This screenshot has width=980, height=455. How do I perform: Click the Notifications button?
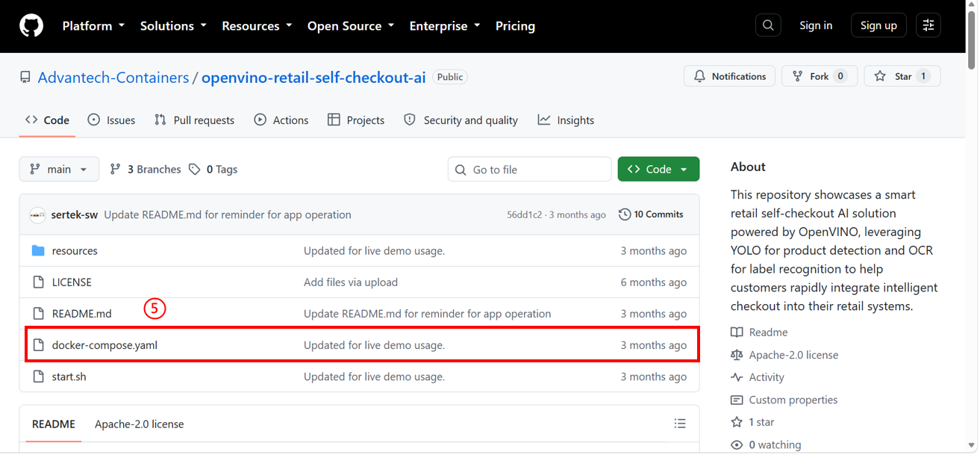[729, 76]
